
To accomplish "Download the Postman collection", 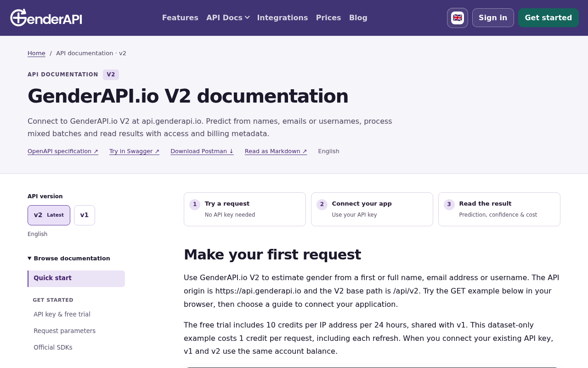I will (202, 151).
